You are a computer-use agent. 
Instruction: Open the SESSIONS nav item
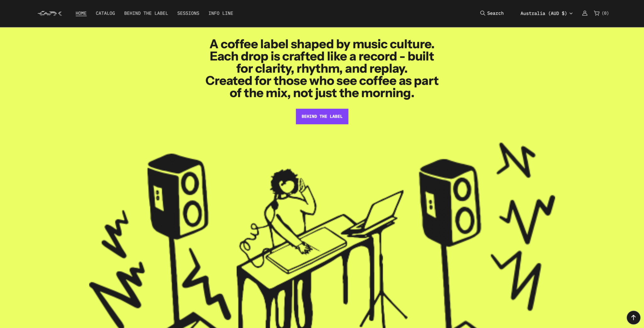(x=188, y=13)
